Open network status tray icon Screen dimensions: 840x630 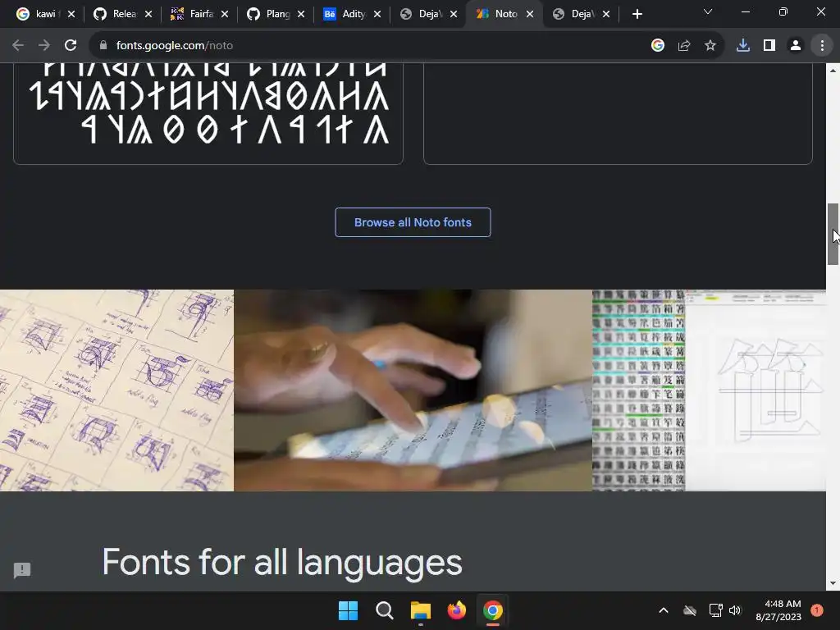[715, 610]
